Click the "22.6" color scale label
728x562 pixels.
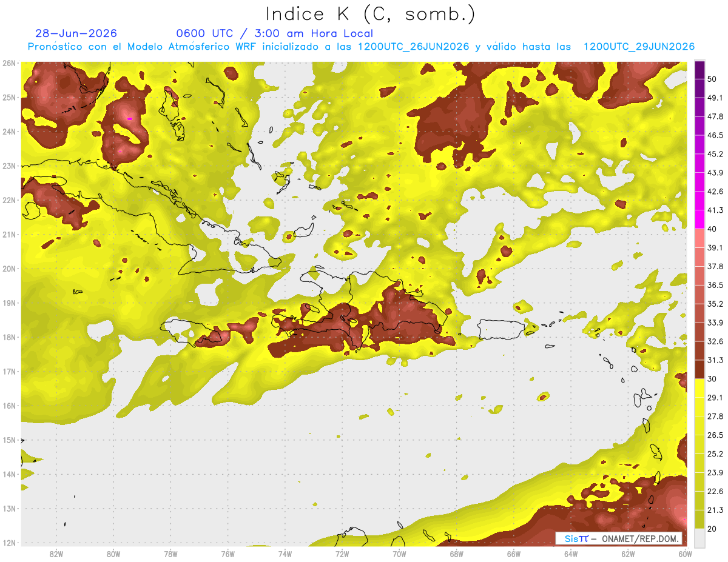click(715, 492)
